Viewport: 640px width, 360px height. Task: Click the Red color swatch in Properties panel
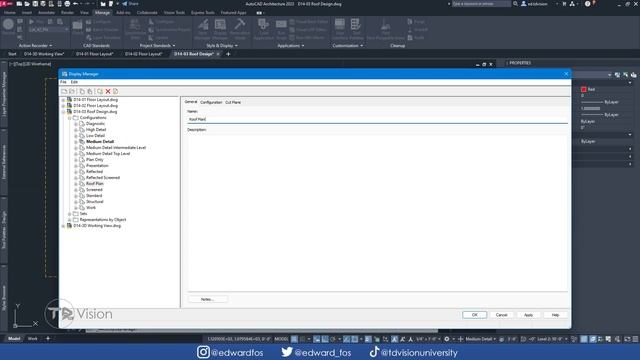584,89
